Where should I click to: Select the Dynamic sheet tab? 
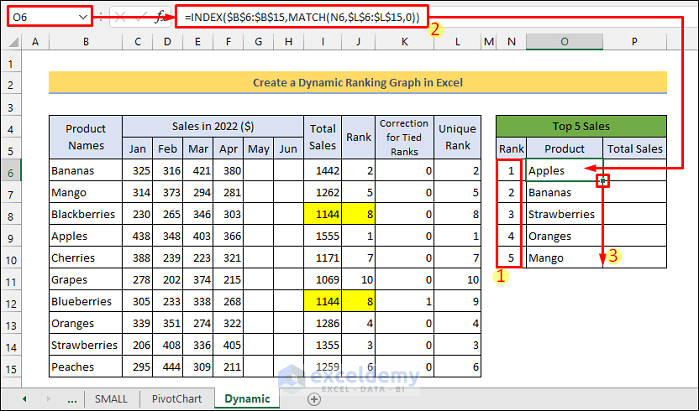pyautogui.click(x=246, y=398)
